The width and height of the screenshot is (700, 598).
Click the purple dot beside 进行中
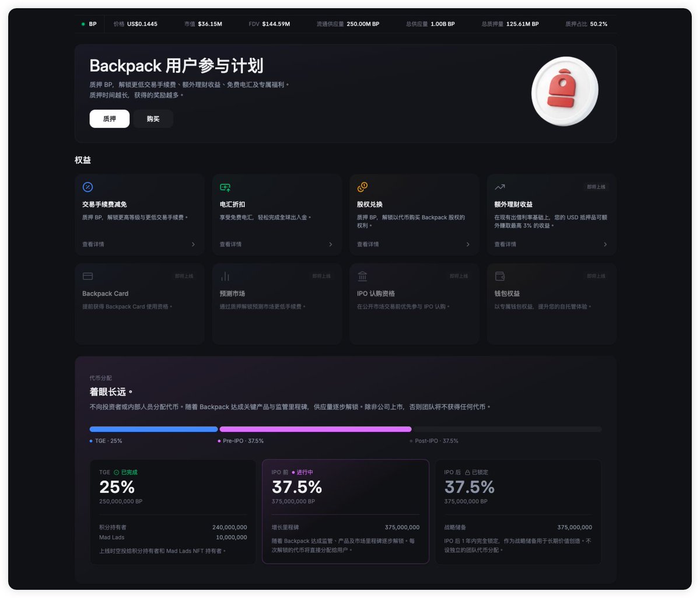(293, 473)
